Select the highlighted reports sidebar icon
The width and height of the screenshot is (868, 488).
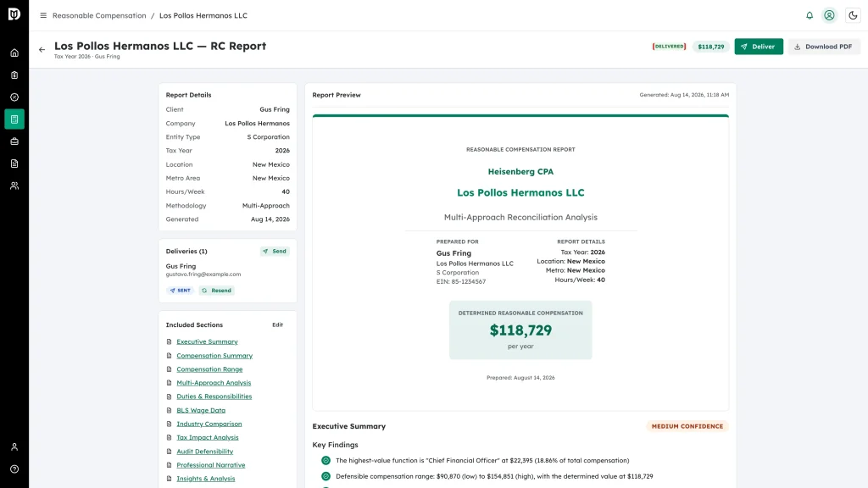click(14, 119)
